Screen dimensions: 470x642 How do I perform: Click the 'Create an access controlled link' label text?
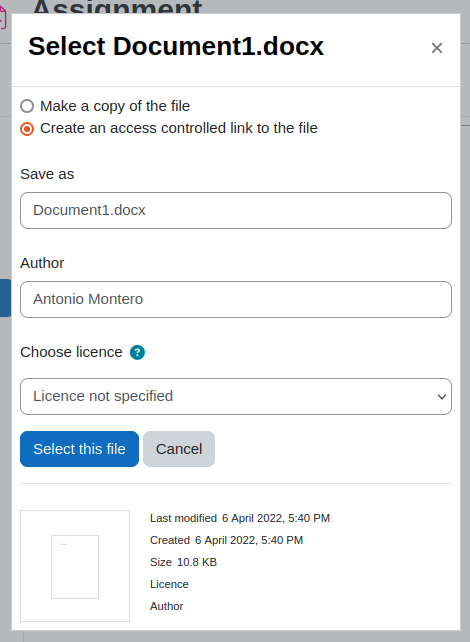[x=179, y=128]
